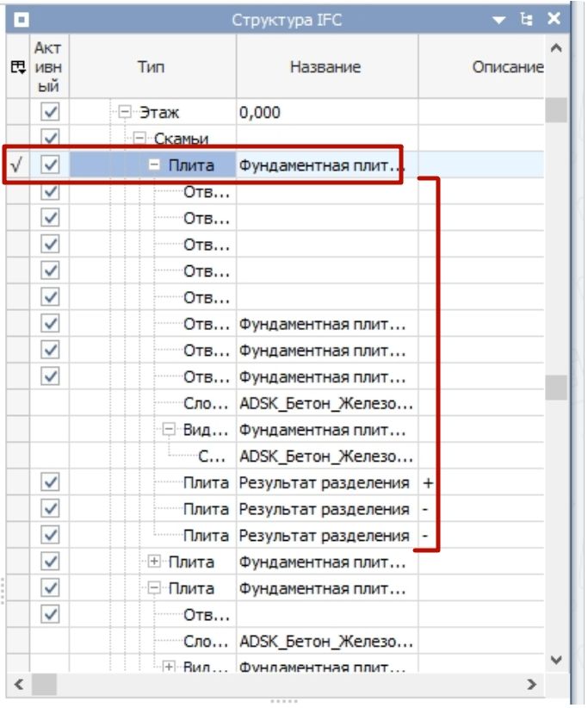Disable the checkbox of the highlighted Плита row

tap(50, 165)
